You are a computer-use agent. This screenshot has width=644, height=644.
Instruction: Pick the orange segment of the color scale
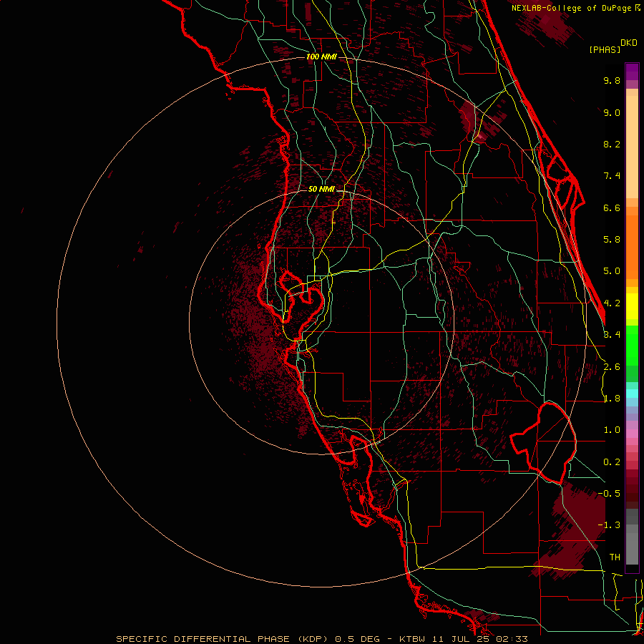[x=632, y=246]
